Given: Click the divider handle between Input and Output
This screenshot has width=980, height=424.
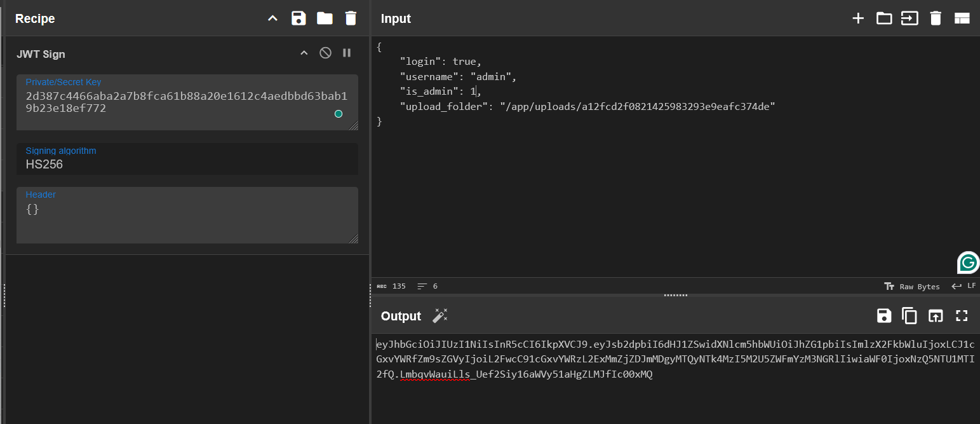Looking at the screenshot, I should pyautogui.click(x=676, y=295).
